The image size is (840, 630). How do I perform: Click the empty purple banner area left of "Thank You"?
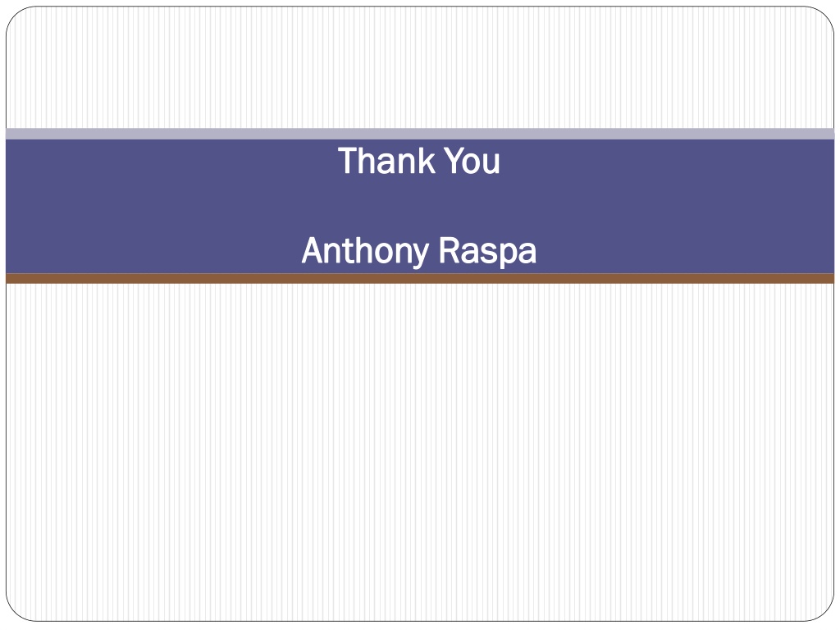[171, 161]
